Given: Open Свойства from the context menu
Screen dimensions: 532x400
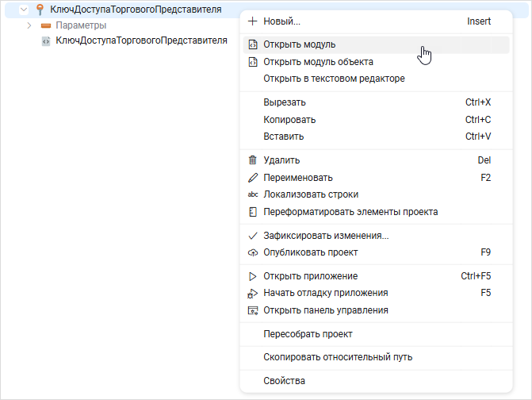Looking at the screenshot, I should [376, 381].
